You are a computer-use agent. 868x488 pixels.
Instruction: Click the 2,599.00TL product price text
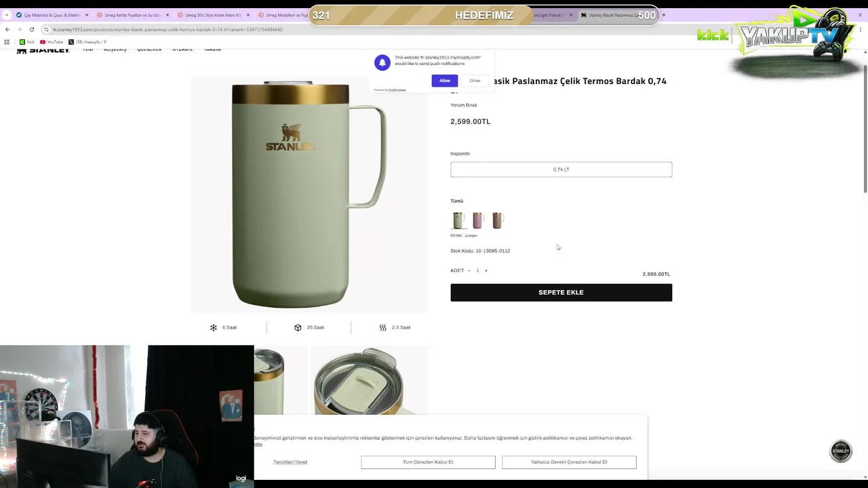coord(470,121)
